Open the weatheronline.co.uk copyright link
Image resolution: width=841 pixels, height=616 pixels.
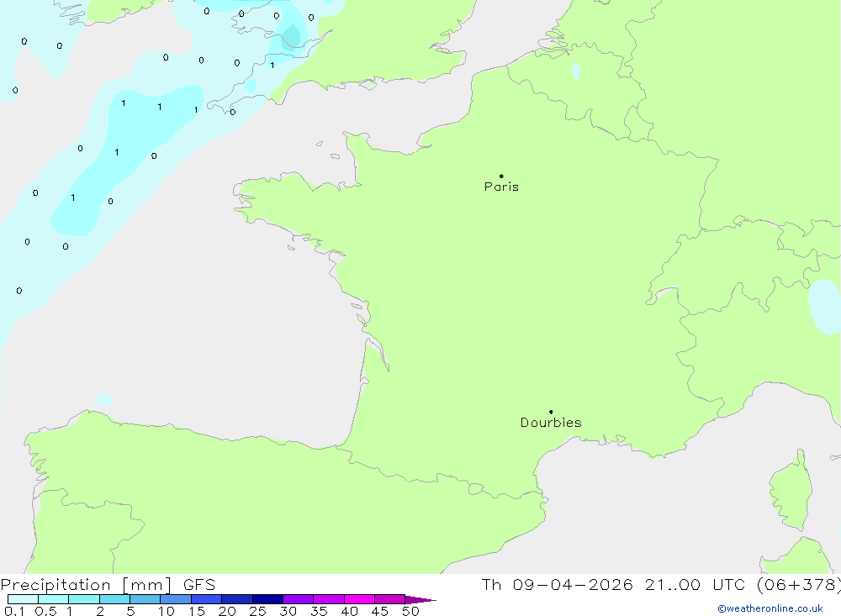pyautogui.click(x=770, y=608)
